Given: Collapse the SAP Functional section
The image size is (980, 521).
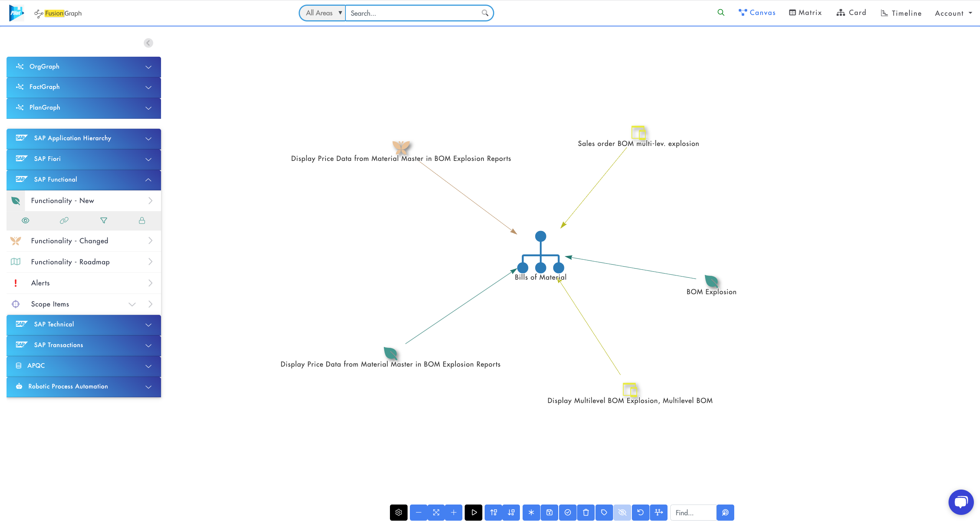Looking at the screenshot, I should [84, 179].
